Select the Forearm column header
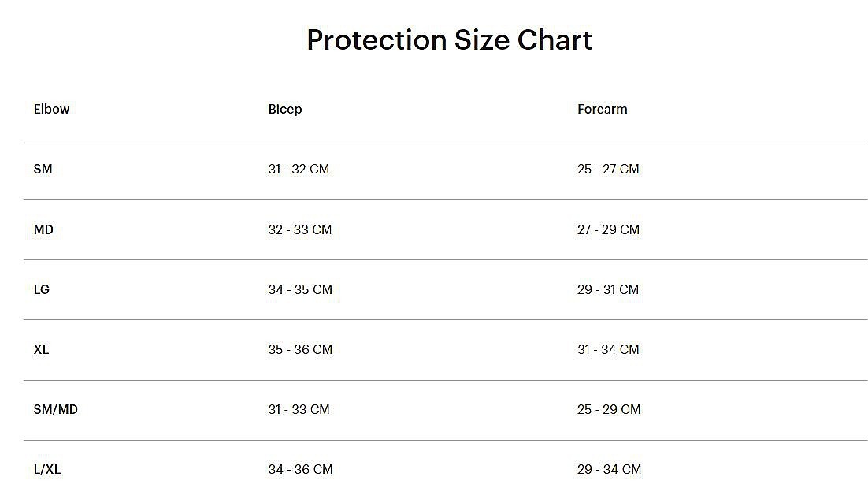The width and height of the screenshot is (868, 503). 603,109
